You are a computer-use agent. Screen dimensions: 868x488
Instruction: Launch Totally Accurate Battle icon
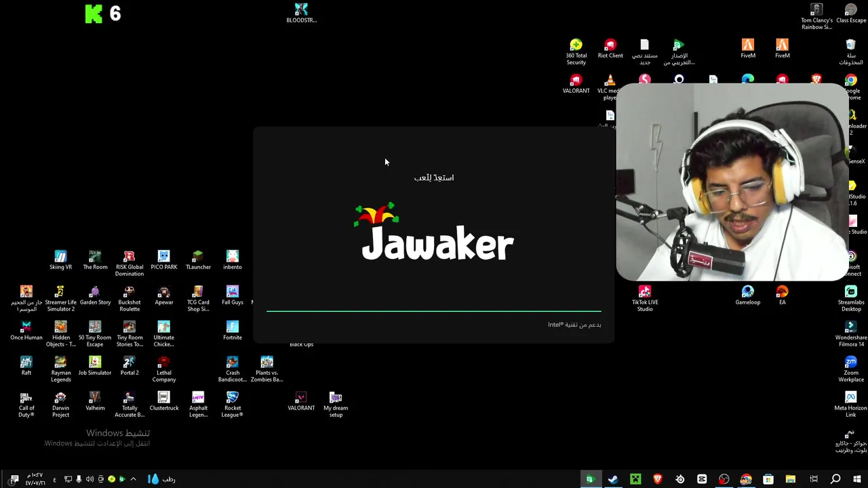tap(130, 404)
